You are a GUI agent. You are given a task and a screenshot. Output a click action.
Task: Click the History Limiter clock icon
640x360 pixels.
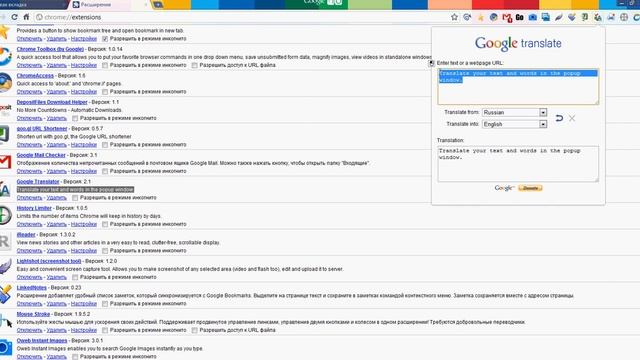click(5, 216)
